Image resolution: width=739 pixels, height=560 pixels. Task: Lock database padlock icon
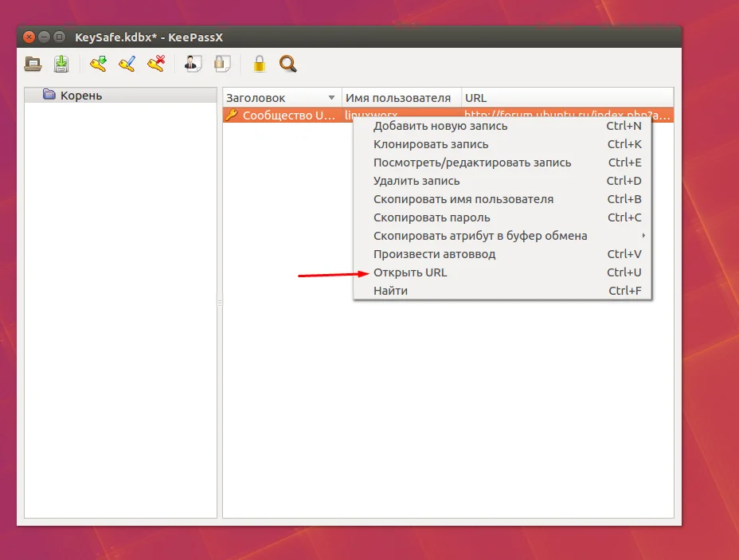(260, 64)
